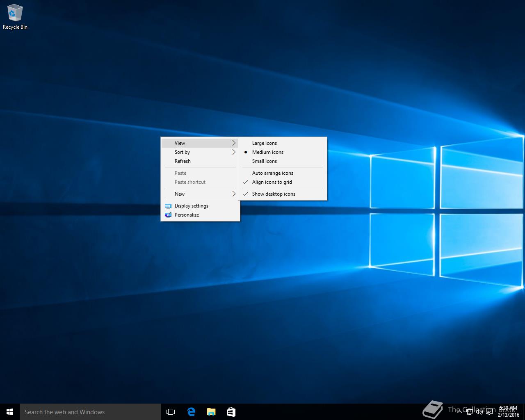Click the greyed Paste shortcut entry
This screenshot has width=525, height=420.
tap(200, 182)
